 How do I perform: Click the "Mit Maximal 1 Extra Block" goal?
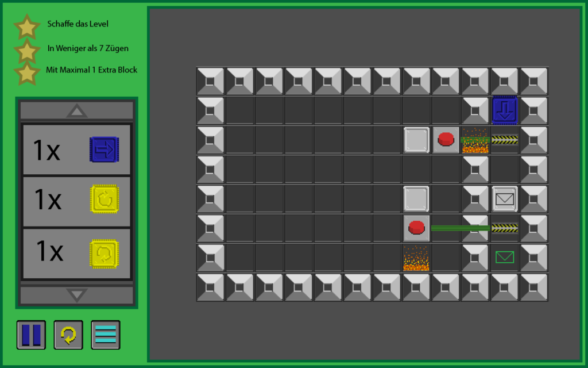[x=91, y=70]
